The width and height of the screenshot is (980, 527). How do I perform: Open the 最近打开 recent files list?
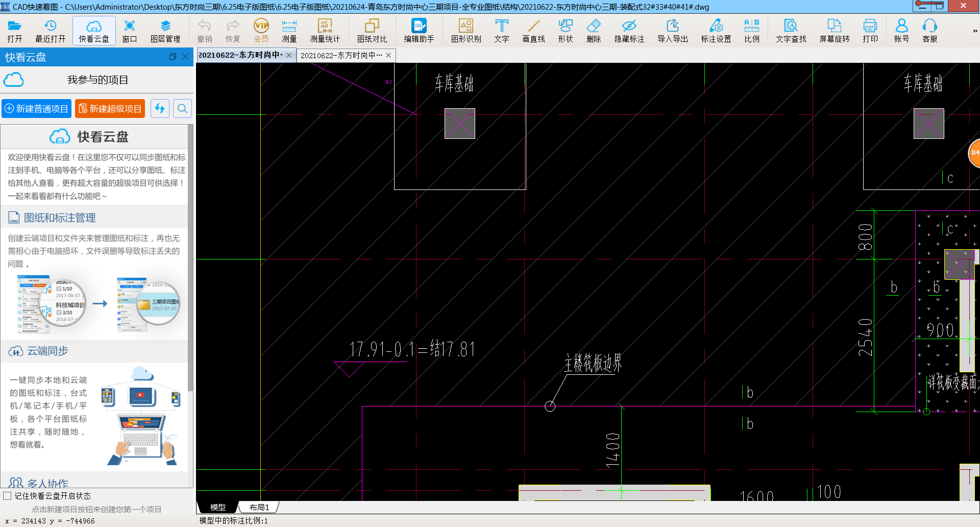point(50,31)
